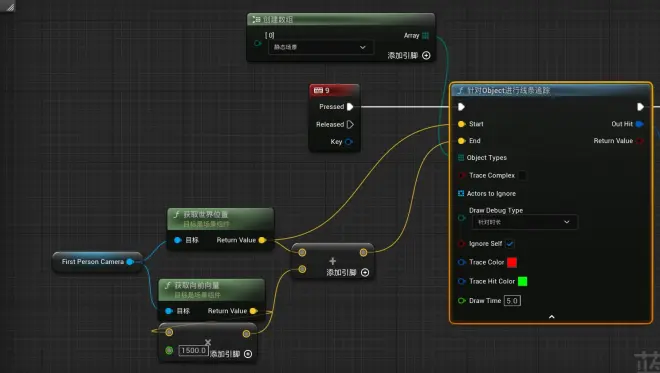660x373 pixels.
Task: Click the Object Types array input pin
Action: tap(461, 157)
